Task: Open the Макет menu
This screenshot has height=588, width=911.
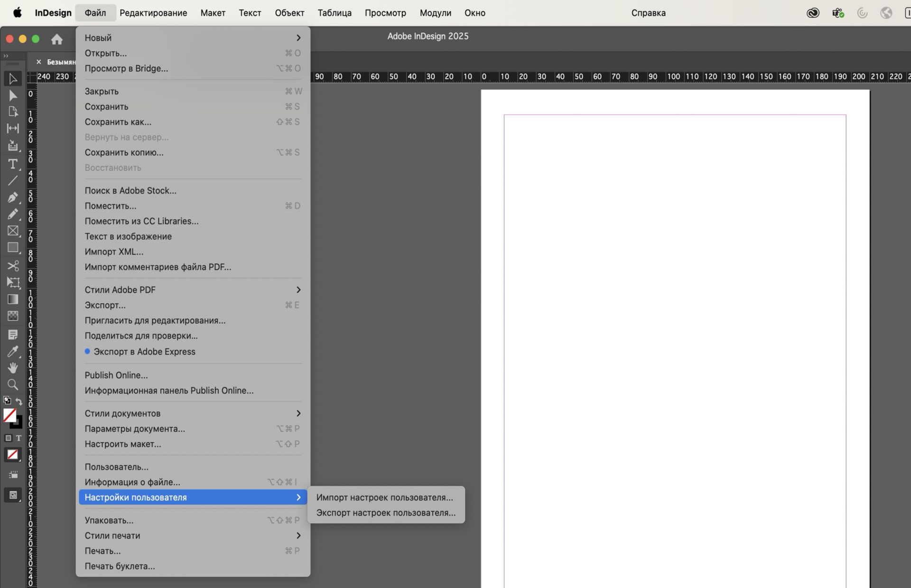Action: [213, 13]
